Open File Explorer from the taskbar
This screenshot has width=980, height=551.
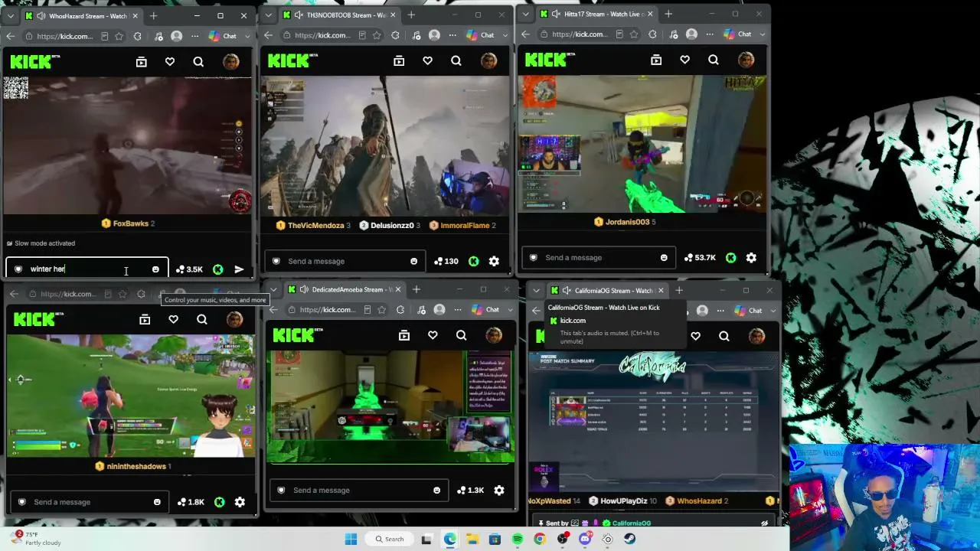[x=472, y=539]
